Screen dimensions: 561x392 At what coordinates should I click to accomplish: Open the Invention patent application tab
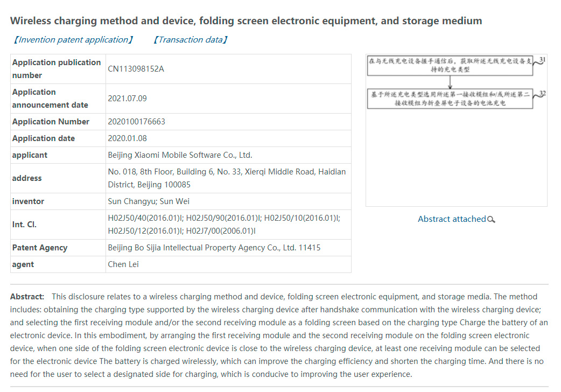73,40
